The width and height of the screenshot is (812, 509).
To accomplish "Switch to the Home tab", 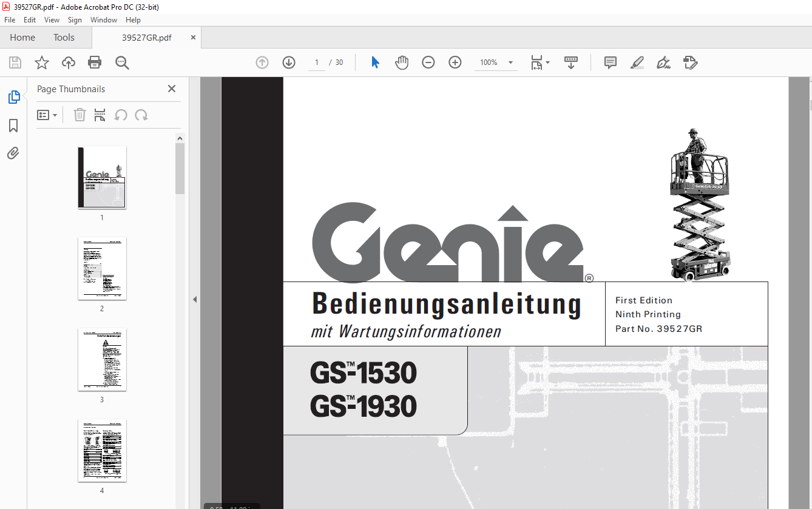I will click(x=22, y=38).
